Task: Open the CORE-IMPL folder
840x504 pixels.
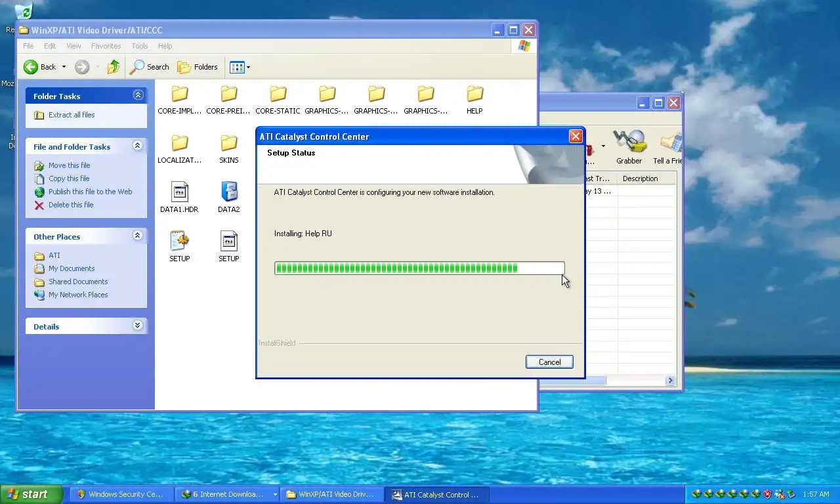Action: click(x=179, y=100)
